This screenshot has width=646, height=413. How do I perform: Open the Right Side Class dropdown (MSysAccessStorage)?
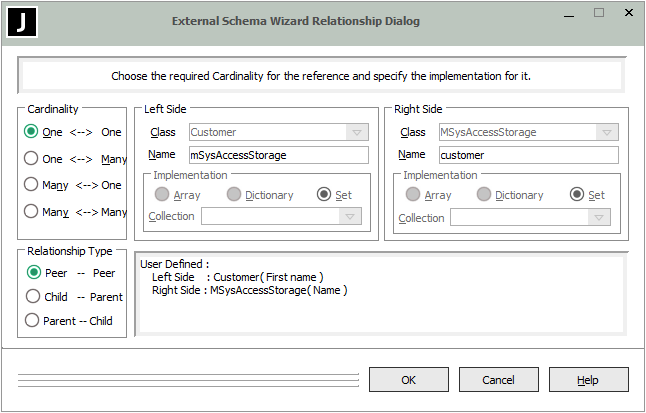(606, 132)
